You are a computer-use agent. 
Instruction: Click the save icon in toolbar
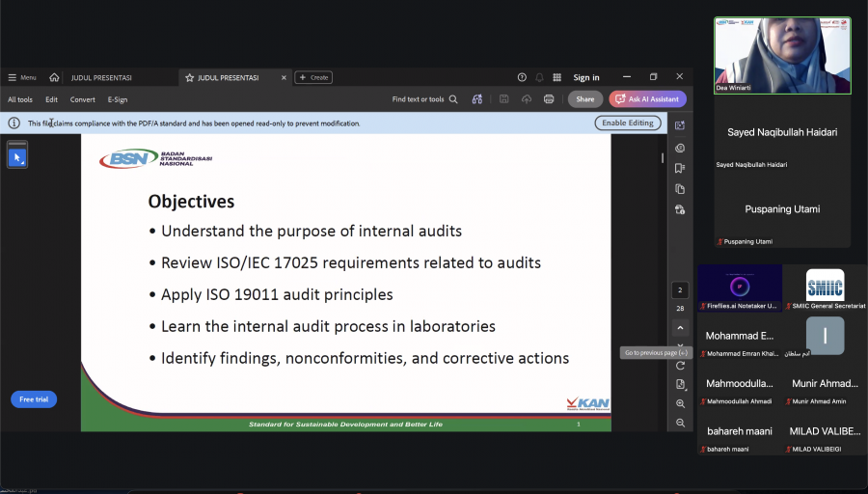(x=503, y=99)
